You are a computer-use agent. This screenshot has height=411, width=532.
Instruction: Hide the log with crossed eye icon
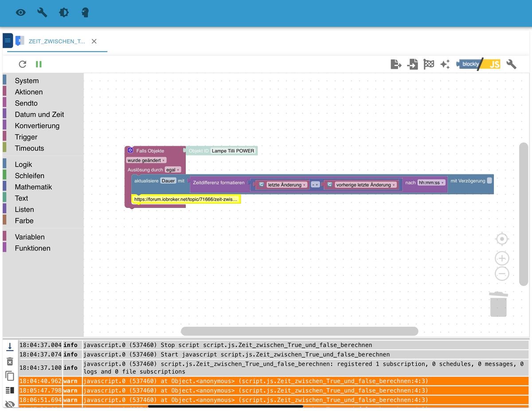10,404
